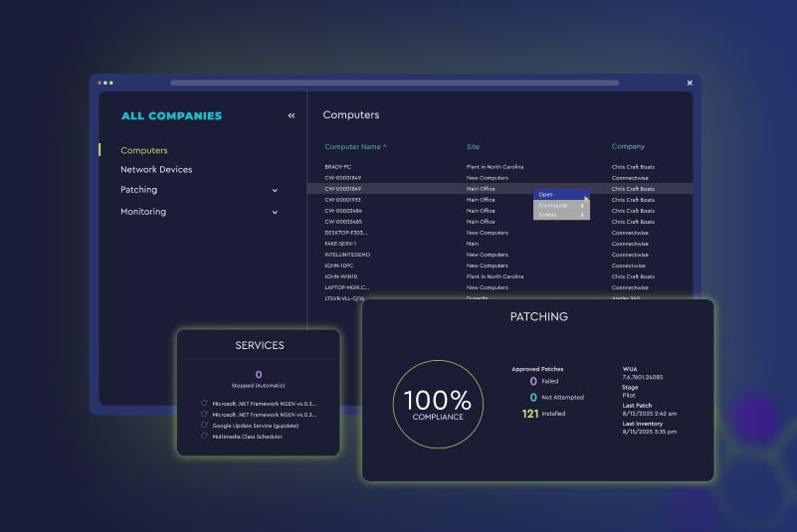Open the Scripts submenu arrow
The width and height of the screenshot is (797, 532).
pyautogui.click(x=582, y=215)
